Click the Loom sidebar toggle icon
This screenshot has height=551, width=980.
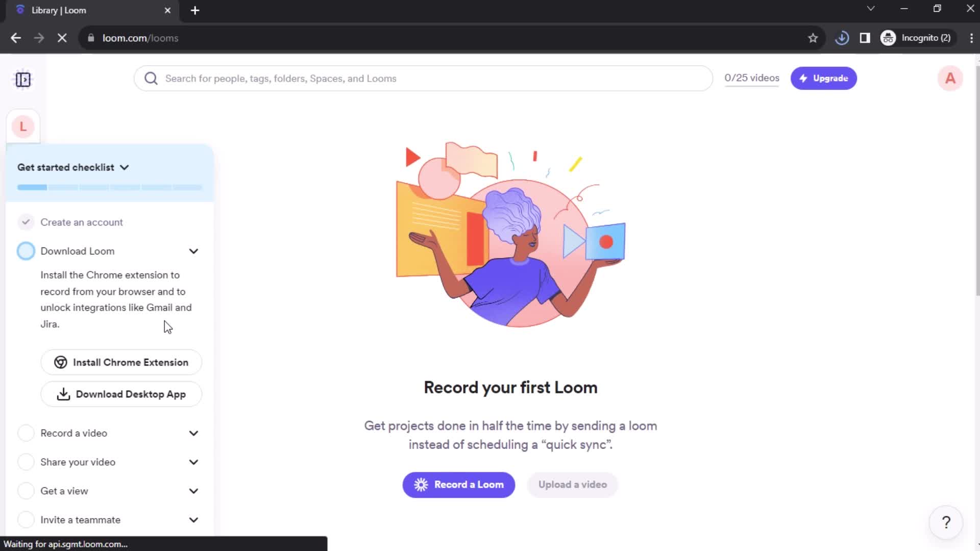click(23, 80)
